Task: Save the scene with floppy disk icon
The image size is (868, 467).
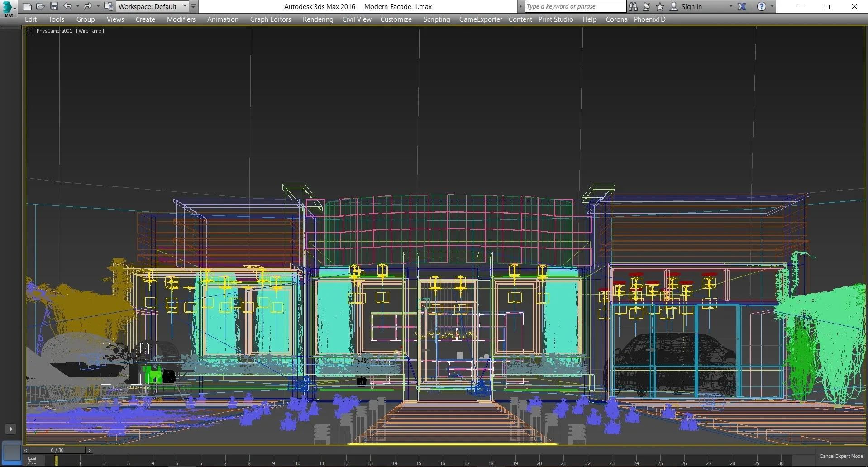Action: tap(54, 6)
